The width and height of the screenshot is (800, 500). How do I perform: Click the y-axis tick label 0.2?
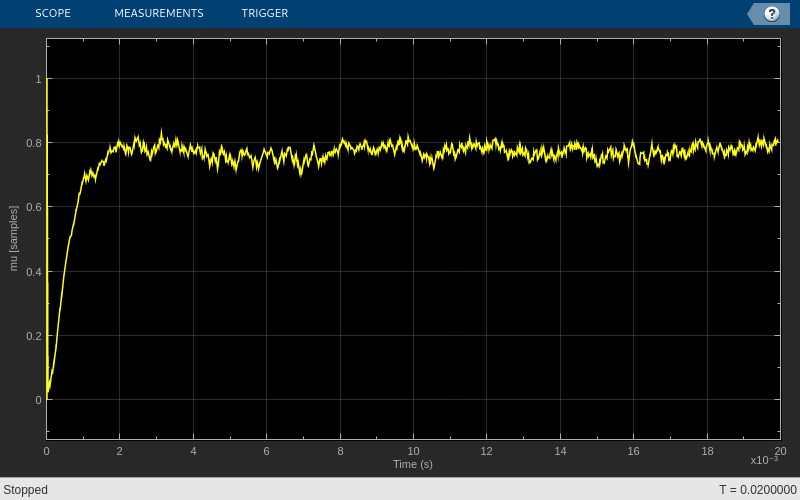point(34,336)
